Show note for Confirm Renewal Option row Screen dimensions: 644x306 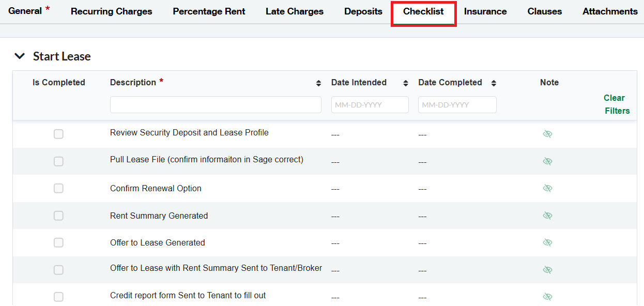[548, 188]
